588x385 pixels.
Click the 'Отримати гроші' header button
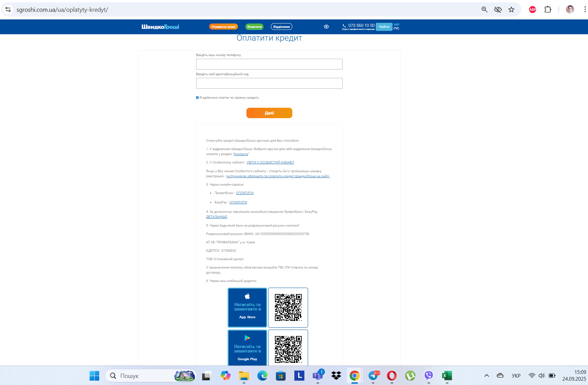coord(224,27)
